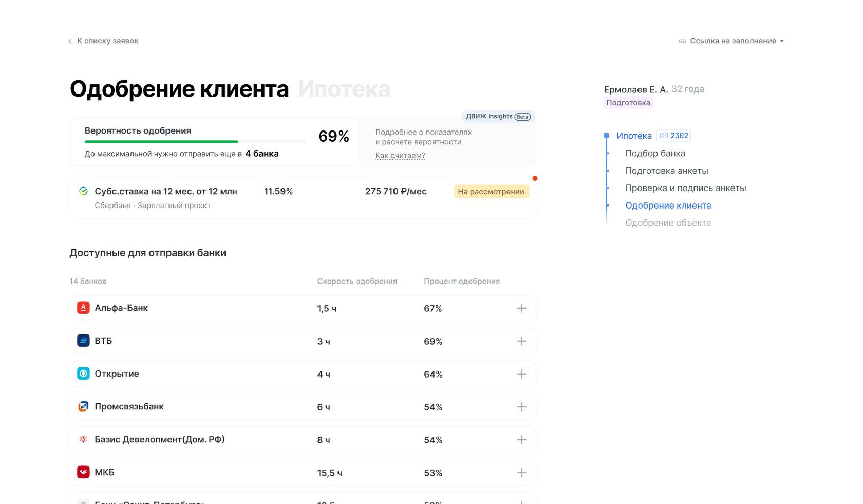Click the На рассмотрении status badge
The width and height of the screenshot is (863, 504).
[491, 192]
